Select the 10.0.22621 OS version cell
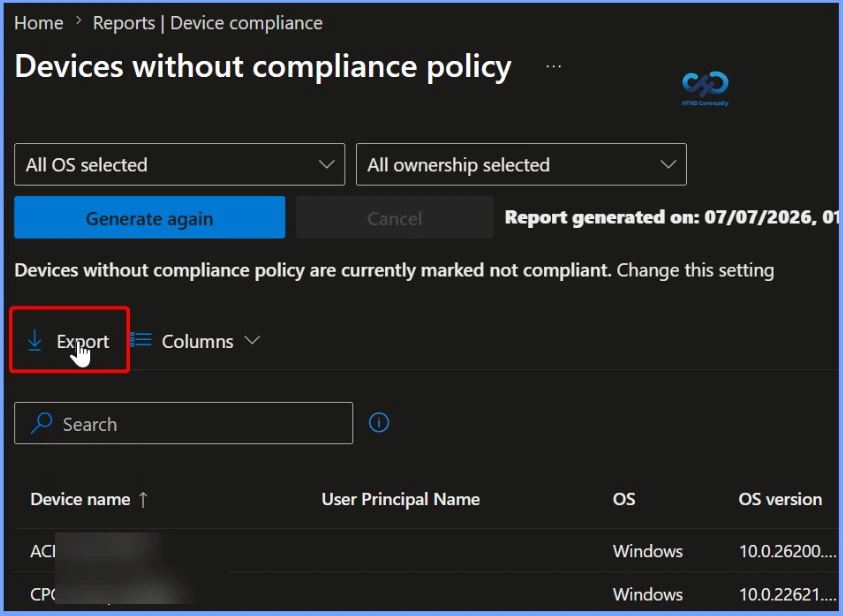 (x=788, y=594)
